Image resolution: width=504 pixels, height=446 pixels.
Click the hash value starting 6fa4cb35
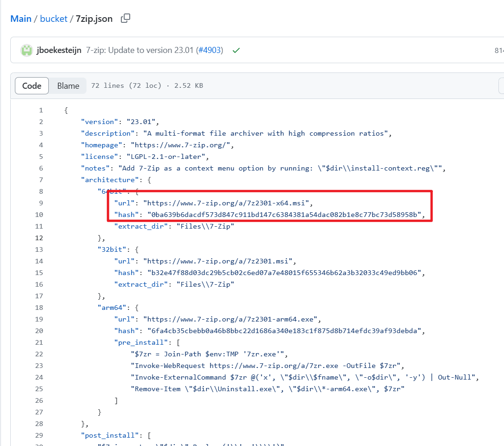[284, 331]
